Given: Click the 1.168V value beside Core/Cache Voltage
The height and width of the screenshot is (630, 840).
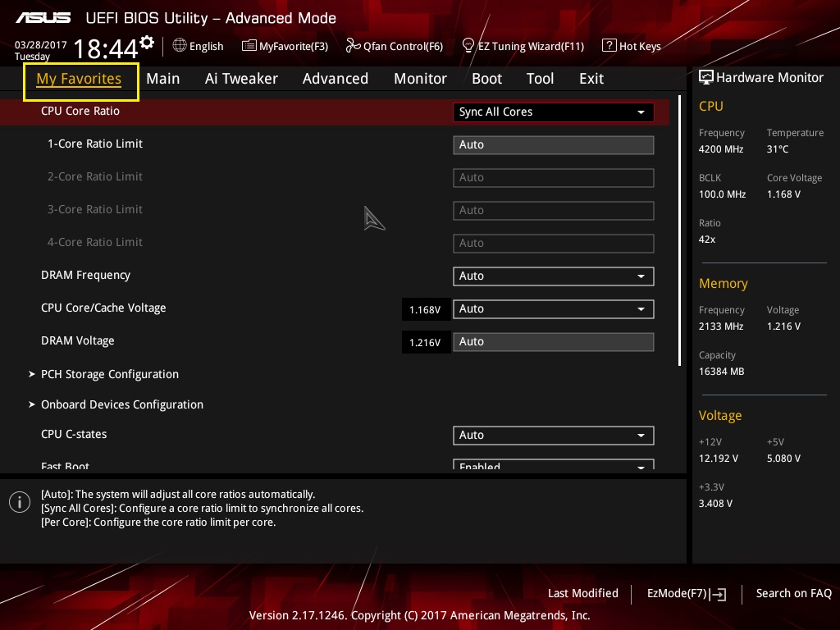Looking at the screenshot, I should click(x=425, y=309).
